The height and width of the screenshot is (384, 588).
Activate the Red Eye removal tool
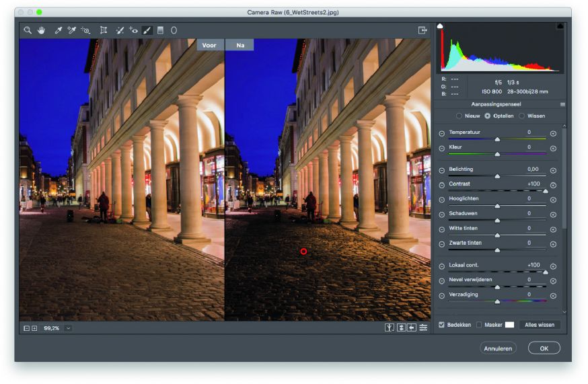click(133, 30)
